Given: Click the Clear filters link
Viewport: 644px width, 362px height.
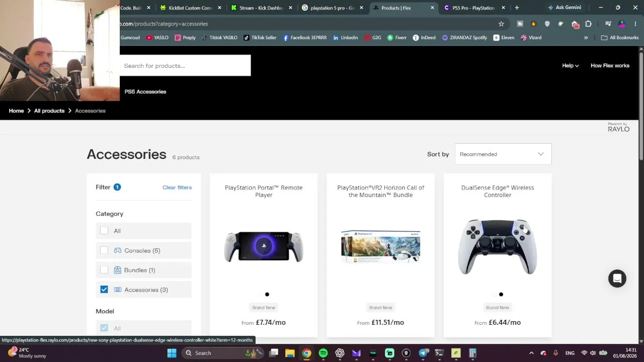Looking at the screenshot, I should (177, 188).
